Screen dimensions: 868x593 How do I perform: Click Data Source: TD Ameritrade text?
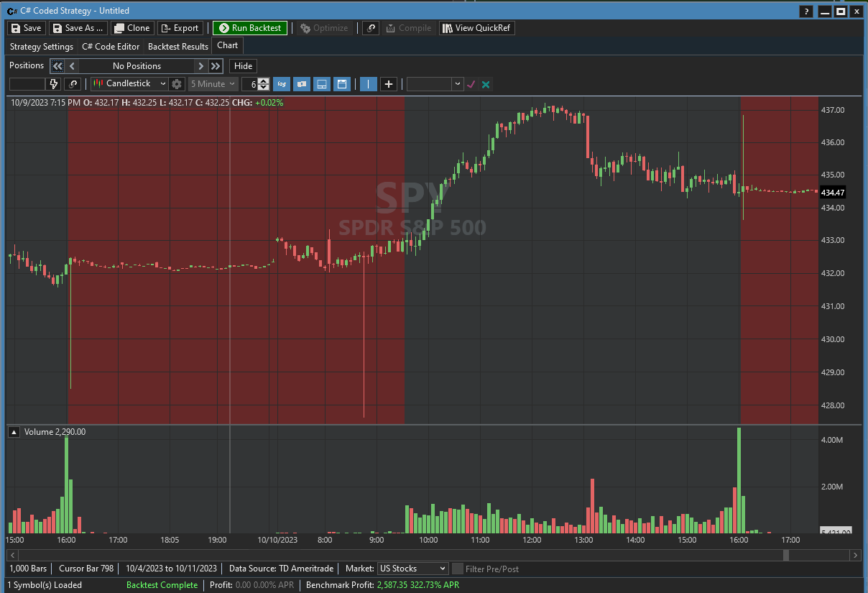click(x=281, y=569)
